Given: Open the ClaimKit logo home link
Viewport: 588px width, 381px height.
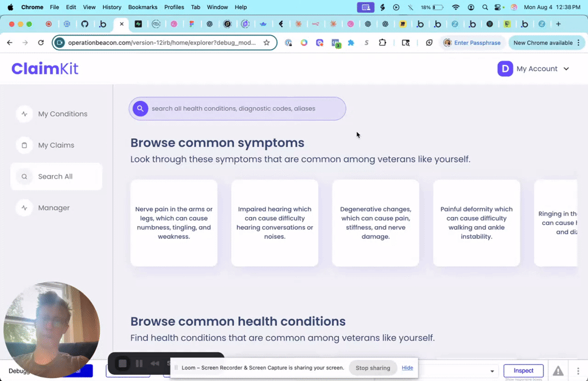Looking at the screenshot, I should (x=45, y=68).
